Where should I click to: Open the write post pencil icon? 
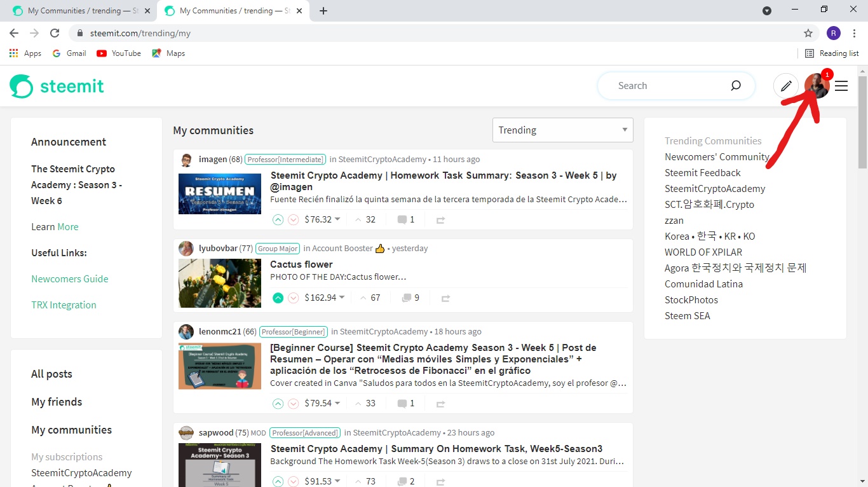coord(786,86)
